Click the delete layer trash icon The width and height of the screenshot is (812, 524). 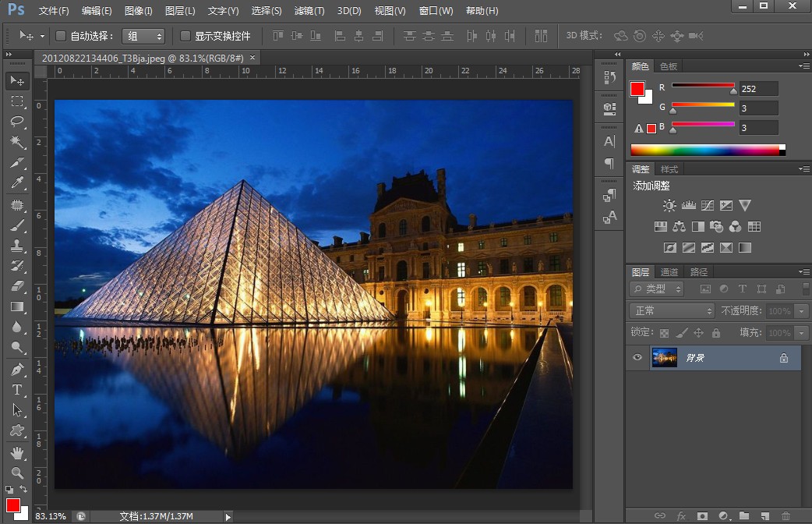[786, 515]
